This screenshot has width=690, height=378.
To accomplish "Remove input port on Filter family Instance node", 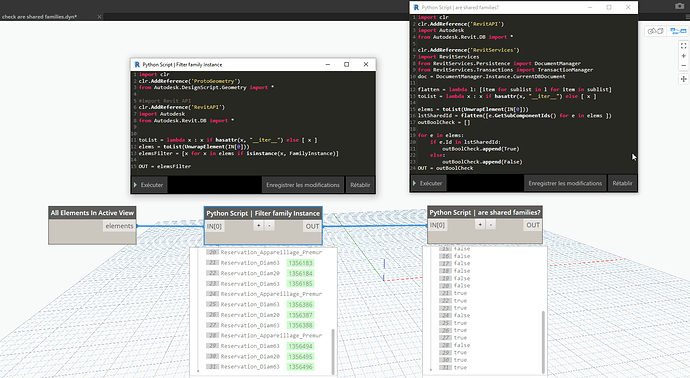I will (x=269, y=226).
